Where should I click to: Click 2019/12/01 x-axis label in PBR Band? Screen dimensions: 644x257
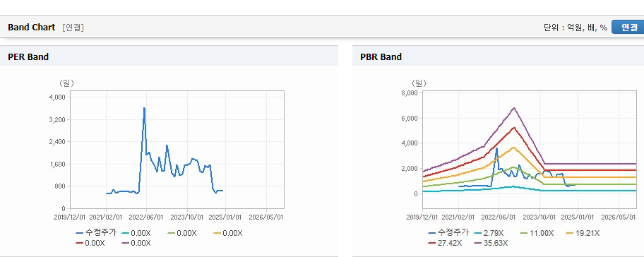(422, 217)
